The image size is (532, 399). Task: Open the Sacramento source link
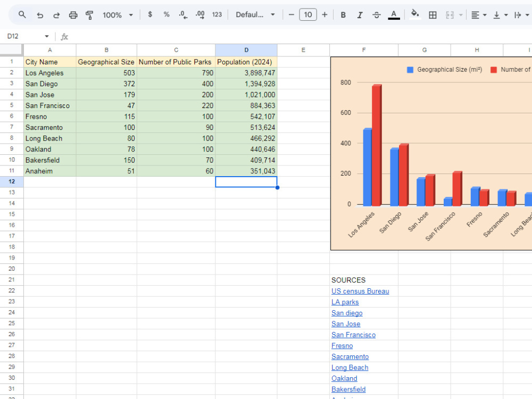(x=350, y=356)
